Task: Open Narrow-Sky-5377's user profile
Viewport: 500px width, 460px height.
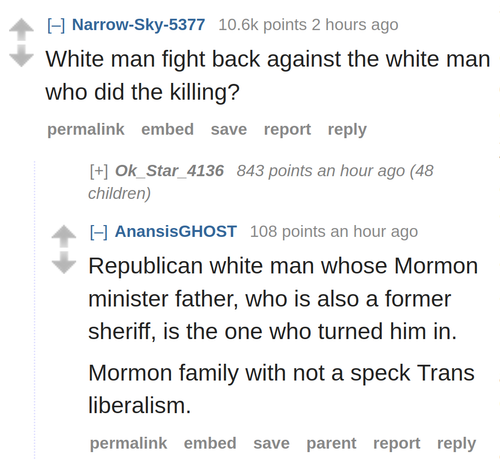Action: point(138,25)
